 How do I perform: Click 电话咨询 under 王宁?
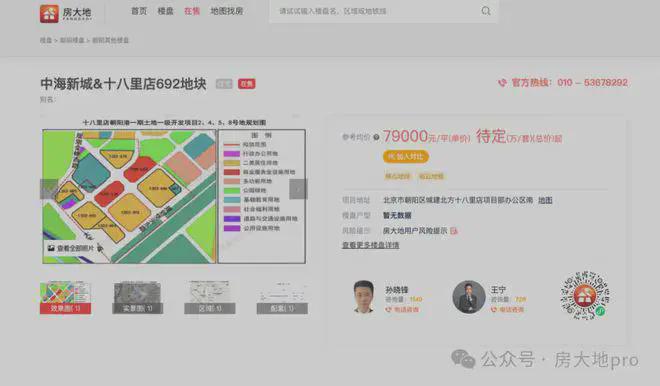click(508, 310)
